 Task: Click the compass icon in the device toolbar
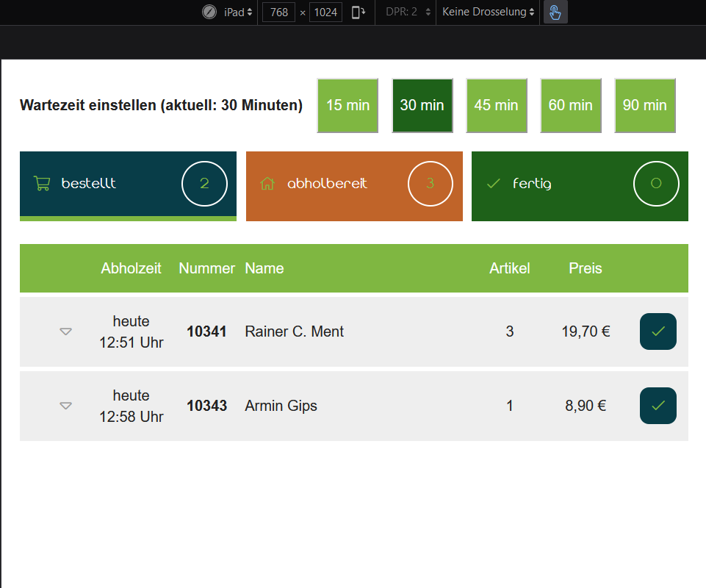click(x=209, y=12)
